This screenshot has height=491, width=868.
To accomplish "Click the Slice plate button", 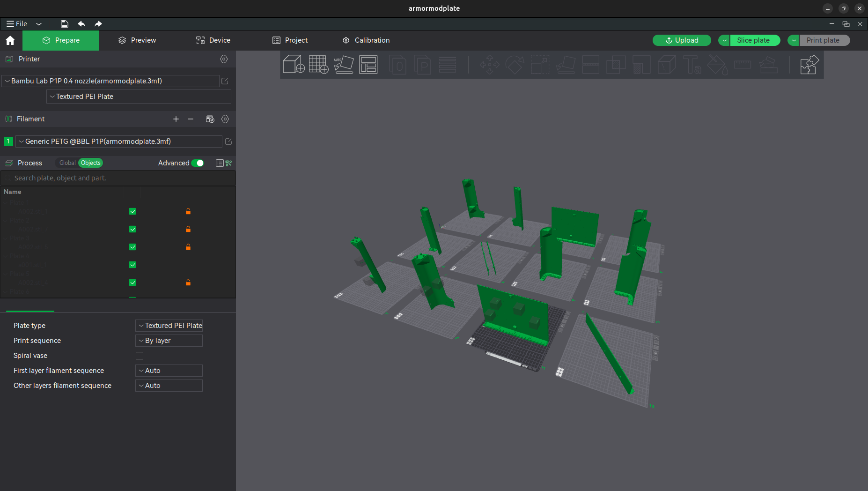I will pos(755,40).
